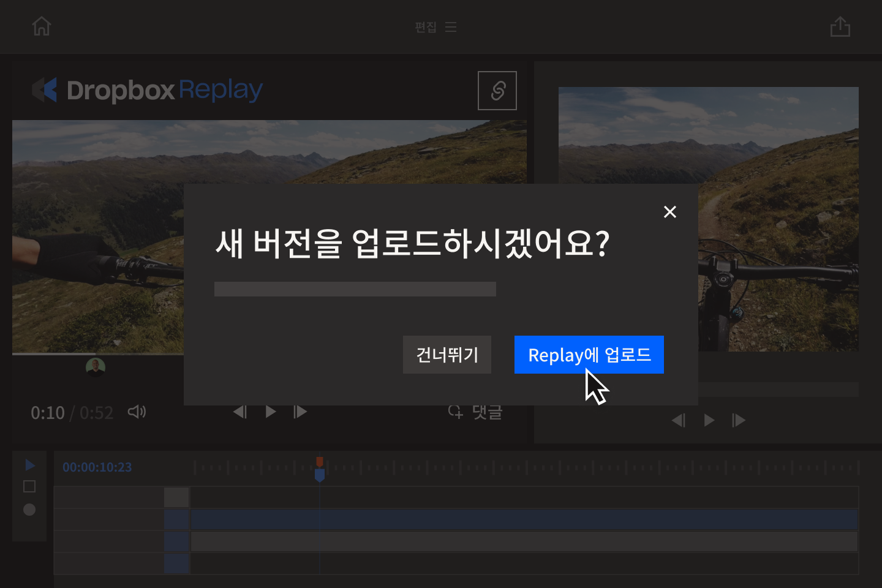Viewport: 882px width, 588px height.
Task: Open the 편집 hamburger menu
Action: pyautogui.click(x=451, y=27)
